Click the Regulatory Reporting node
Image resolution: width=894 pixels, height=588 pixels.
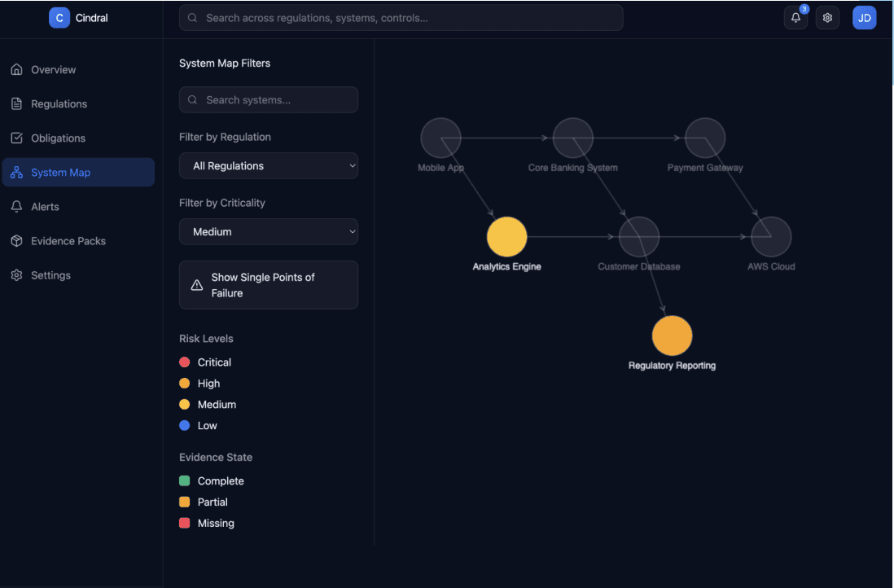[x=672, y=335]
